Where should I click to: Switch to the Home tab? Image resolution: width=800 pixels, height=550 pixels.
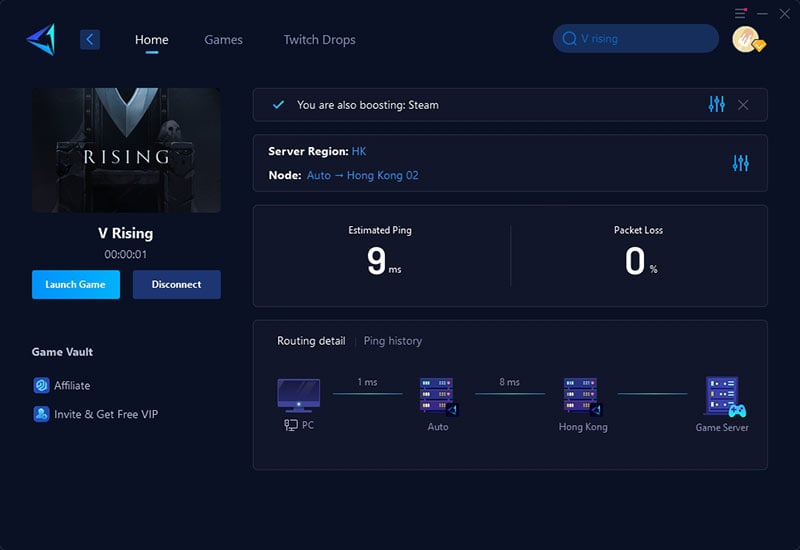click(152, 40)
